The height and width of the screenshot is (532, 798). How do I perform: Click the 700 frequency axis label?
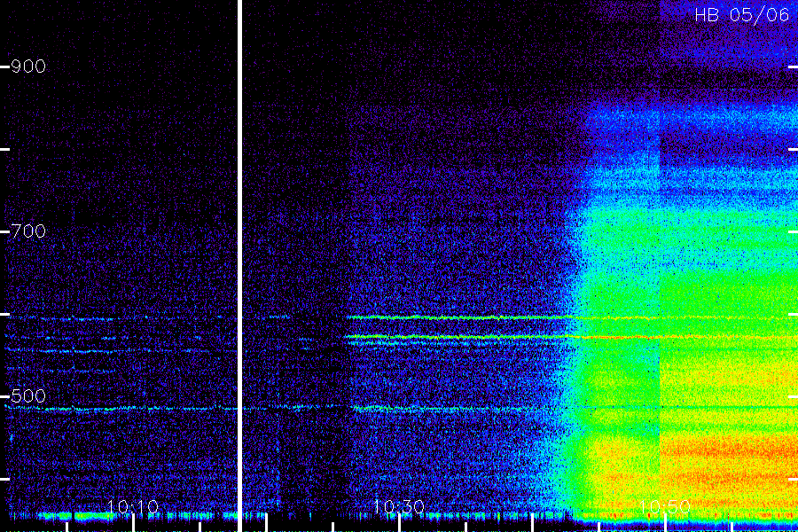[x=28, y=231]
